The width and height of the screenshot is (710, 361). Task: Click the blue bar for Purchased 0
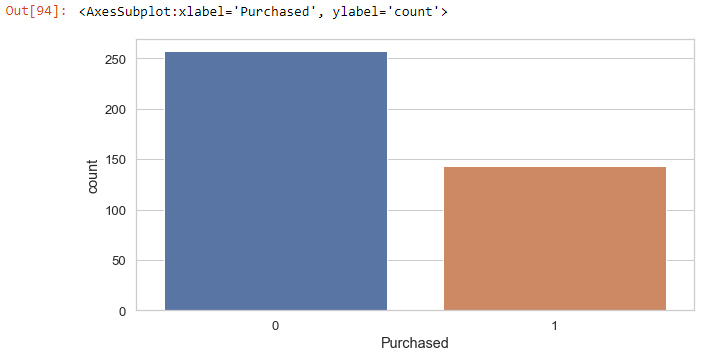point(276,181)
